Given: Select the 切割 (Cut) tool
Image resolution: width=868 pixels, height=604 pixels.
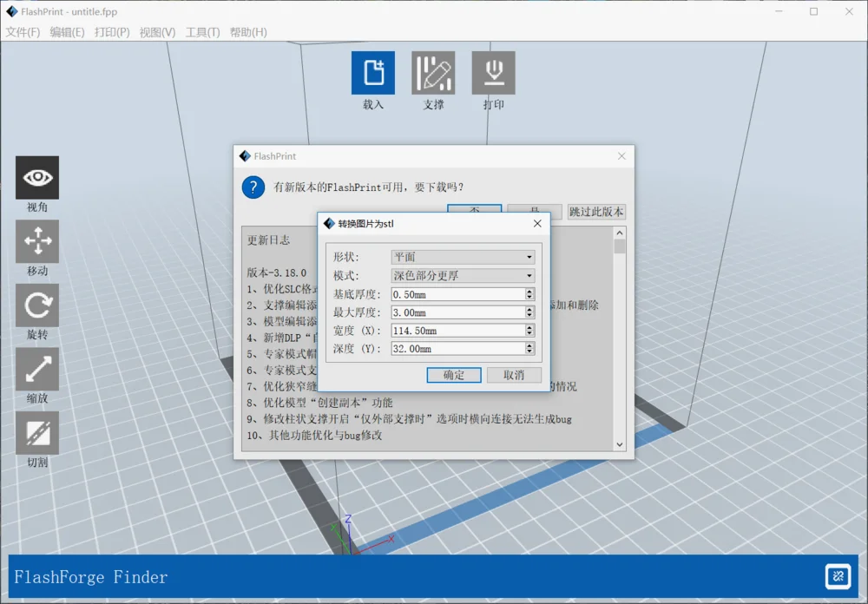Looking at the screenshot, I should pyautogui.click(x=37, y=433).
